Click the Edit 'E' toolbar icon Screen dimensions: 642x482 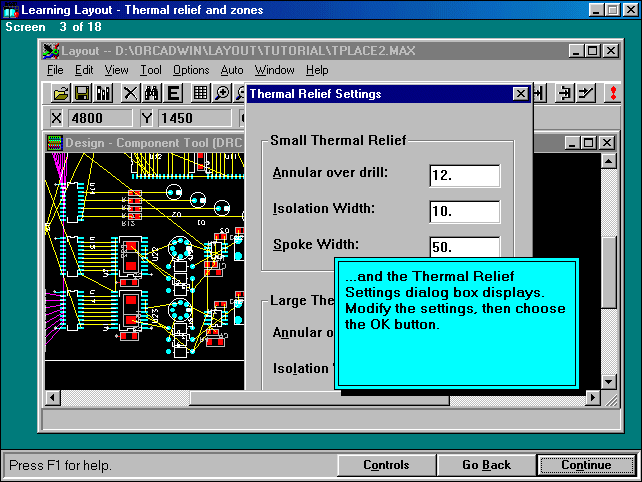tap(173, 94)
